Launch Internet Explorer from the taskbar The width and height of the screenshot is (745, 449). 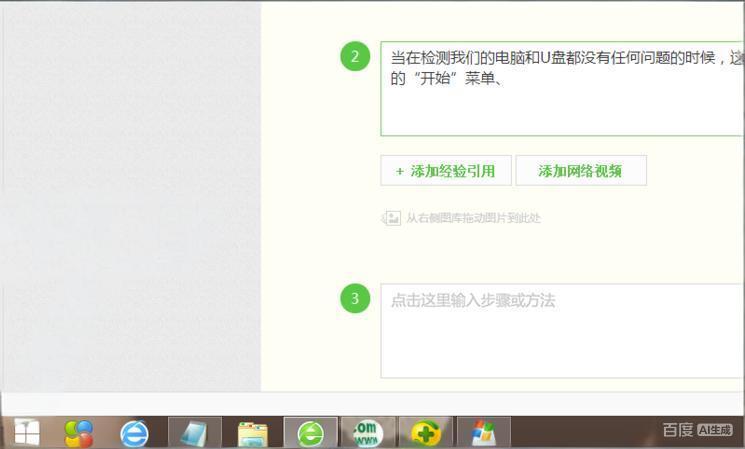134,433
